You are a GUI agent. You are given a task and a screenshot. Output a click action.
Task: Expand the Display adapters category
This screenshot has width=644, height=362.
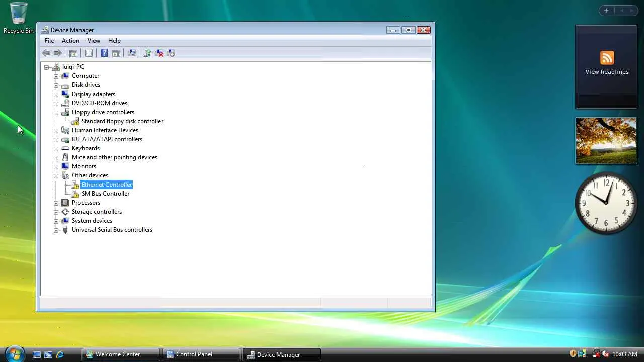[x=56, y=95]
